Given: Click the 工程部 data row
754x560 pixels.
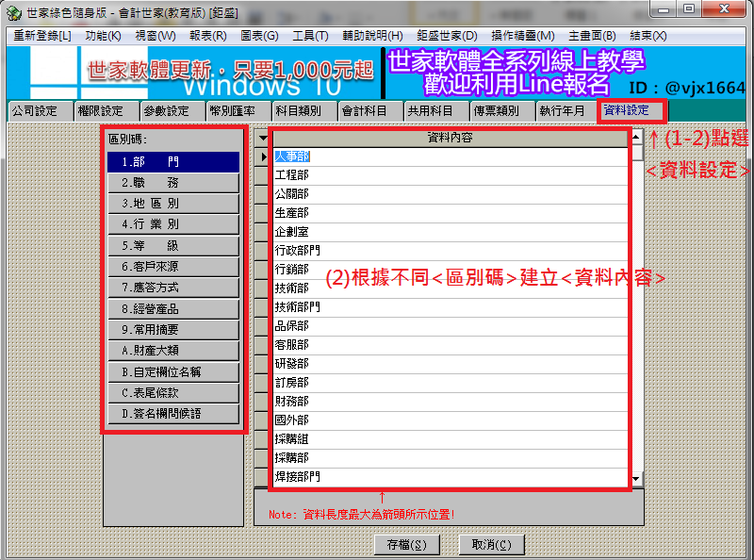Looking at the screenshot, I should (451, 175).
